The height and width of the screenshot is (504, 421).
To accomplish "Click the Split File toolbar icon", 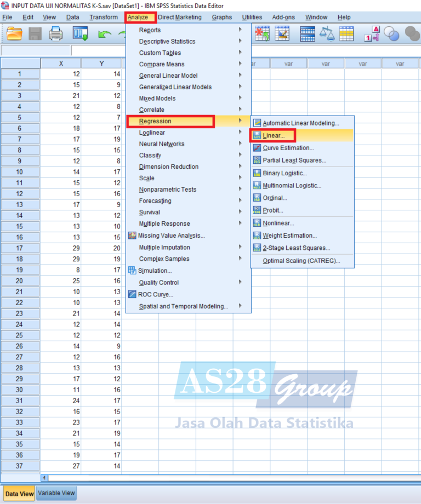I will tap(308, 34).
